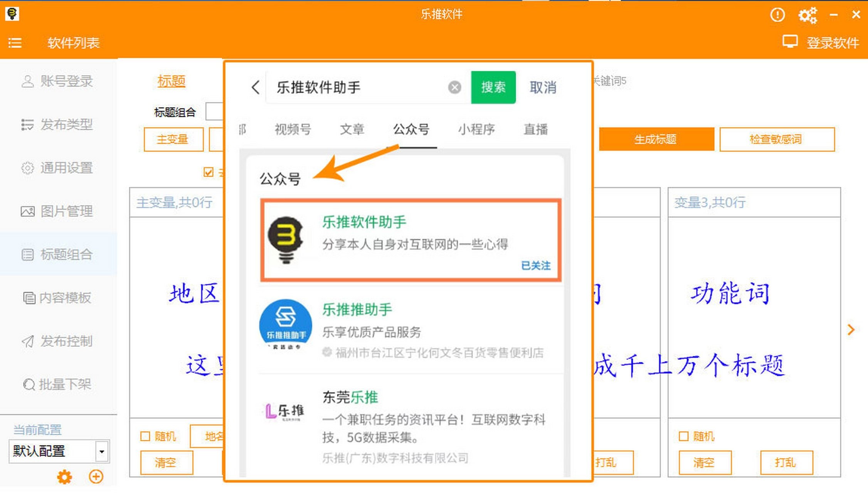The image size is (868, 493).
Task: Open the settings gears icon in title bar
Action: click(x=807, y=15)
